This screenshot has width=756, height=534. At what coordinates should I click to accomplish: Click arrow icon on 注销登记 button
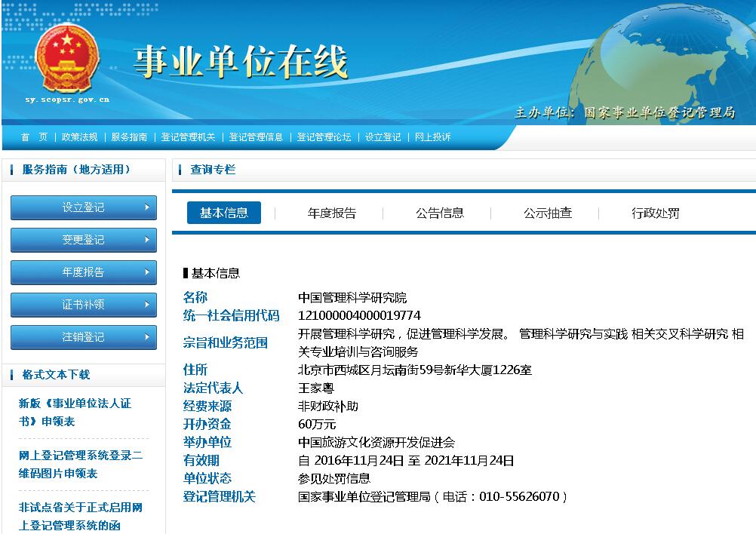[147, 336]
